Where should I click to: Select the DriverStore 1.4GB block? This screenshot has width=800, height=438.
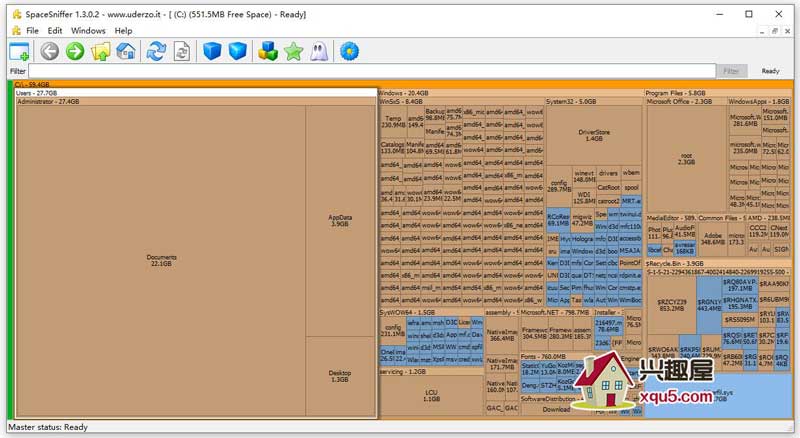(x=594, y=135)
